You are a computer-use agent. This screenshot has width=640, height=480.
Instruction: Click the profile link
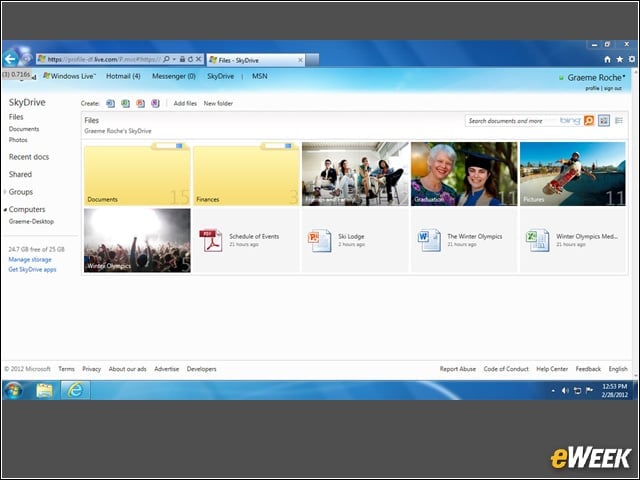point(592,88)
